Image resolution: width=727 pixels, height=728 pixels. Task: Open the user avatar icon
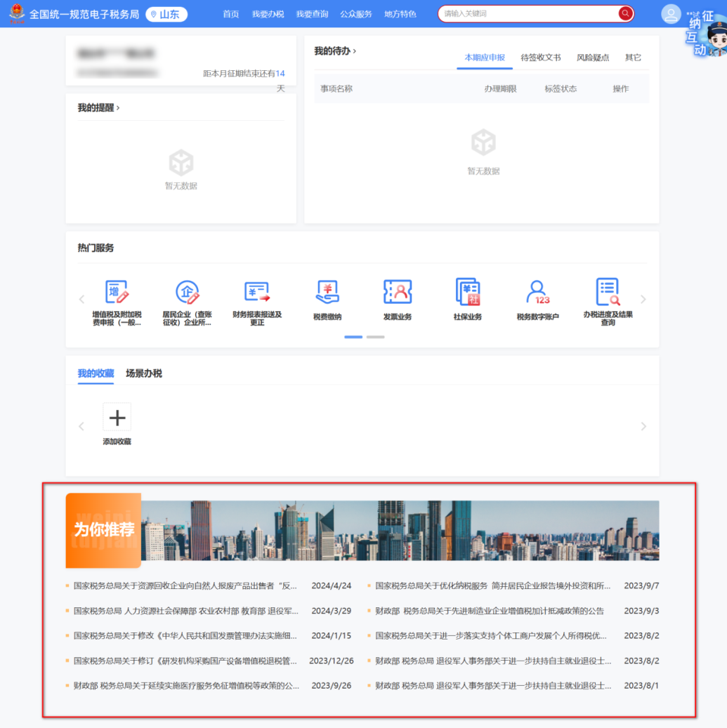pyautogui.click(x=670, y=13)
